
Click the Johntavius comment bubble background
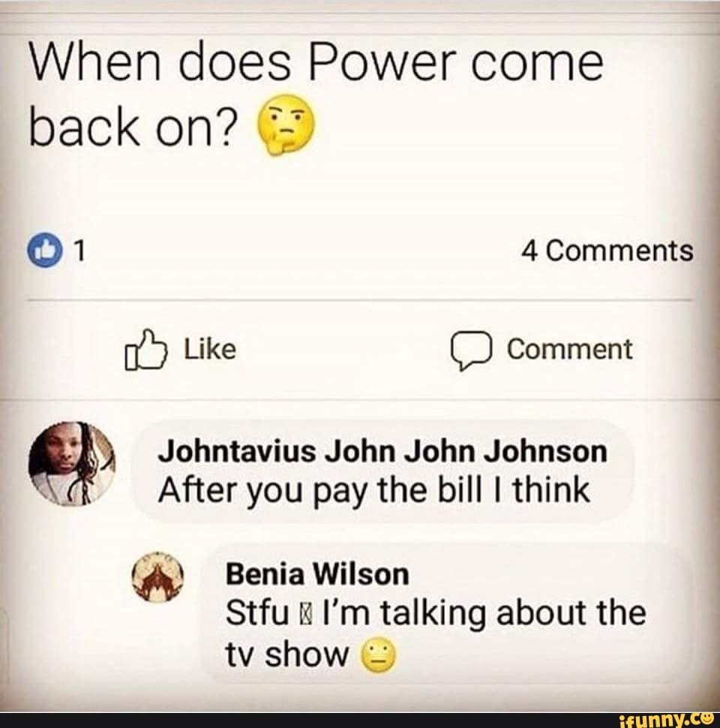point(383,471)
